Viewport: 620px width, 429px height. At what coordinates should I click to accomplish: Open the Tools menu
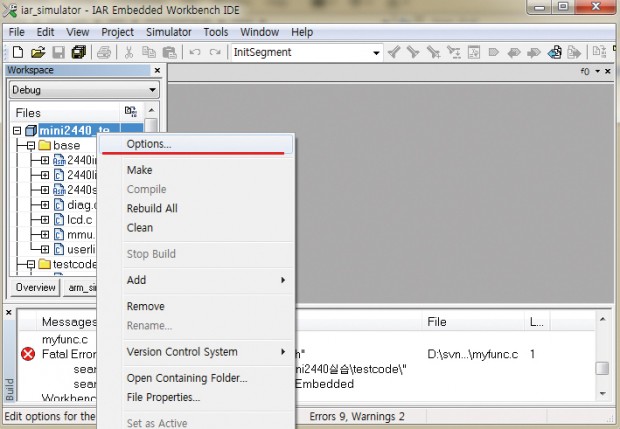(x=216, y=32)
